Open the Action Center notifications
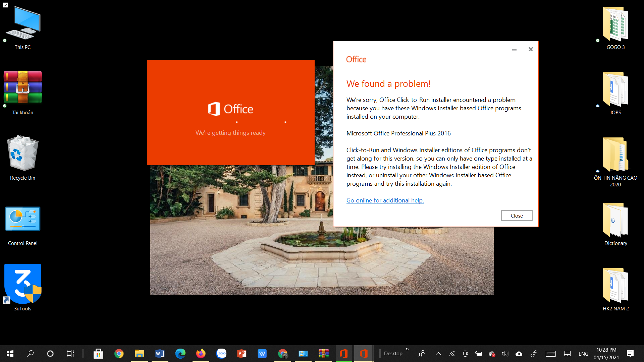 click(630, 354)
